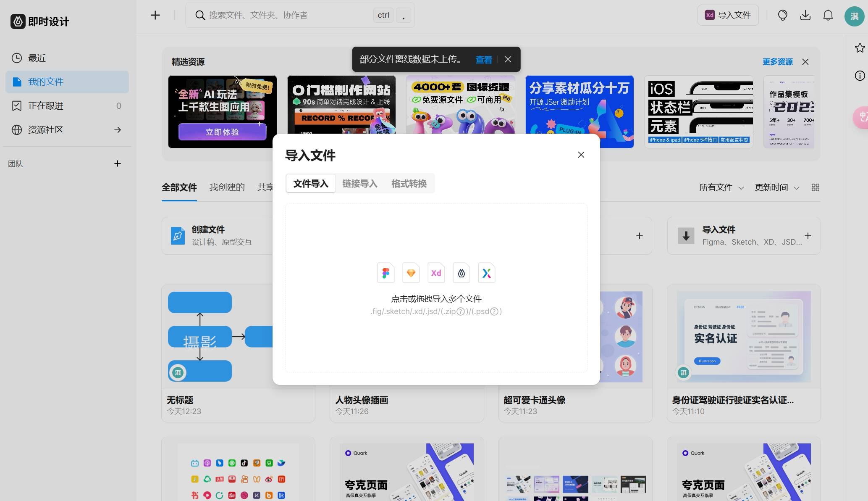Open the 作品集模板 banner
868x501 pixels.
[789, 112]
